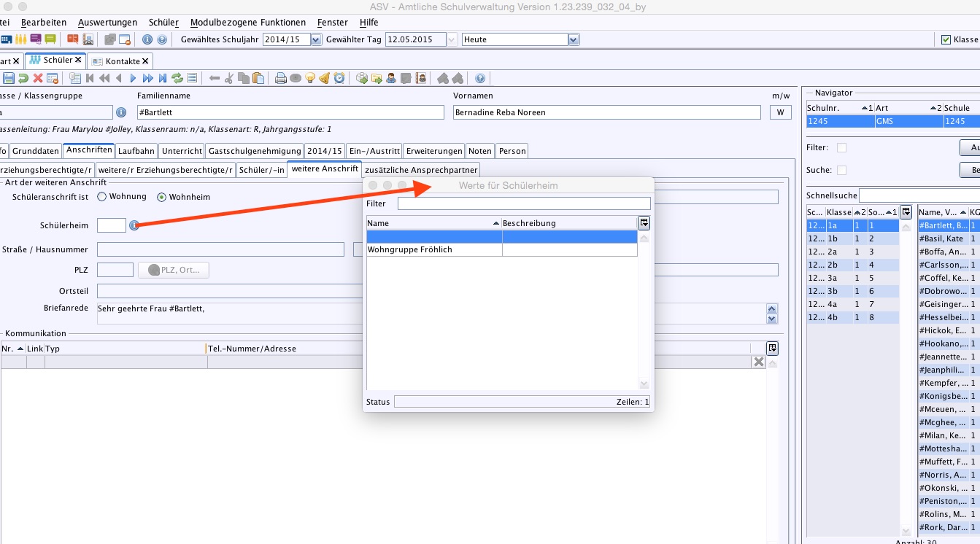Click the Filter field in Schülerheim dialog

[x=524, y=203]
